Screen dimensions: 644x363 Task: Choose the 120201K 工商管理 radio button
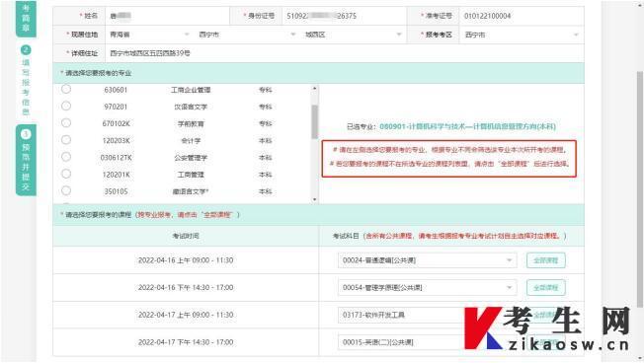tap(66, 174)
